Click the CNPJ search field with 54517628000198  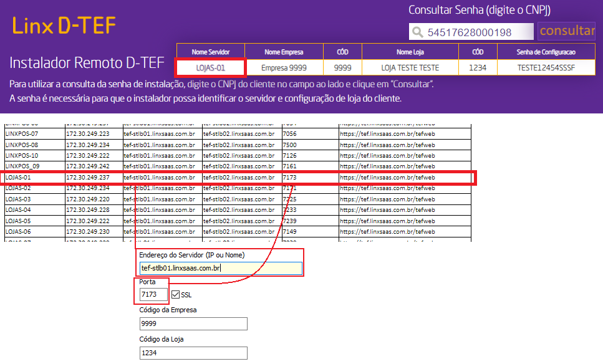coord(471,32)
